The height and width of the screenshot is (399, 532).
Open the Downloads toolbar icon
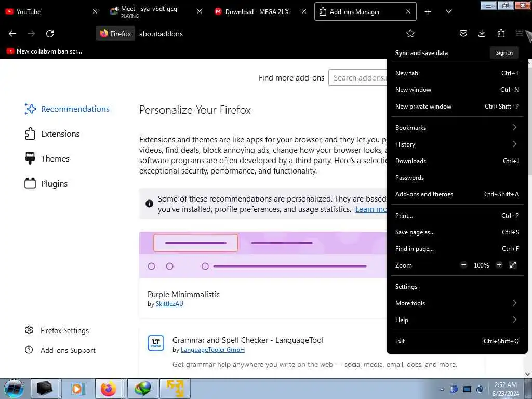click(482, 33)
